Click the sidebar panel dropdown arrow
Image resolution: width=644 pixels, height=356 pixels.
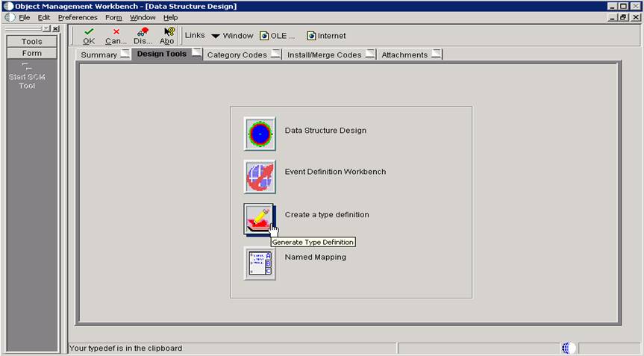[47, 29]
